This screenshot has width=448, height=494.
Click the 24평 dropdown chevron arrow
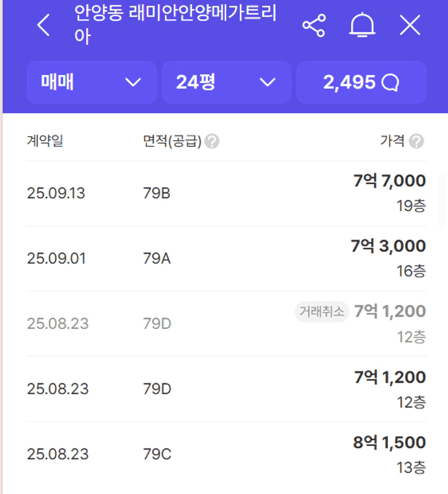coord(268,82)
